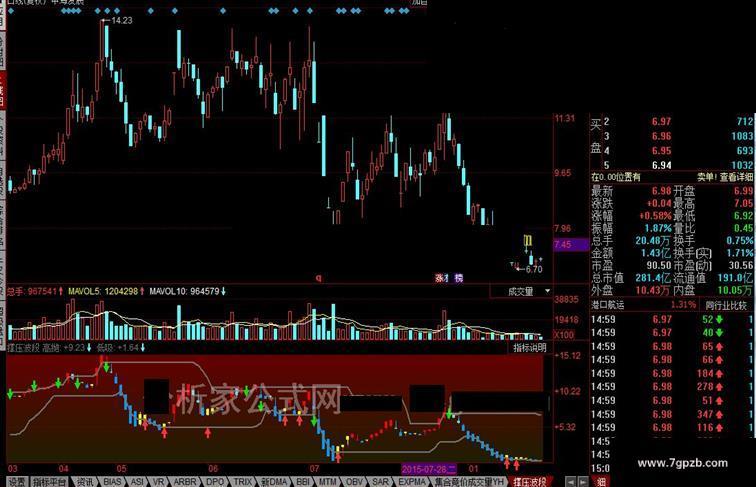Select the 集合竞价成交量YH tab
The width and height of the screenshot is (756, 487).
(x=469, y=482)
